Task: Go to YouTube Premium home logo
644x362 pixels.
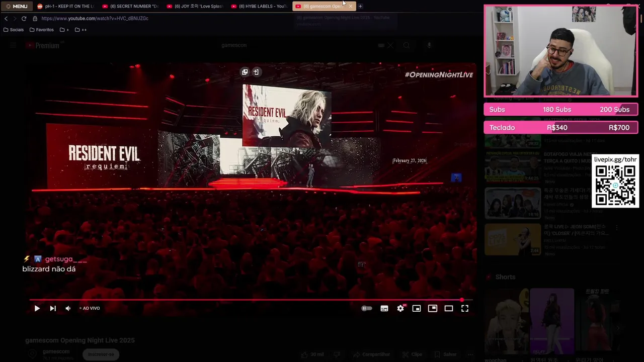Action: tap(43, 45)
